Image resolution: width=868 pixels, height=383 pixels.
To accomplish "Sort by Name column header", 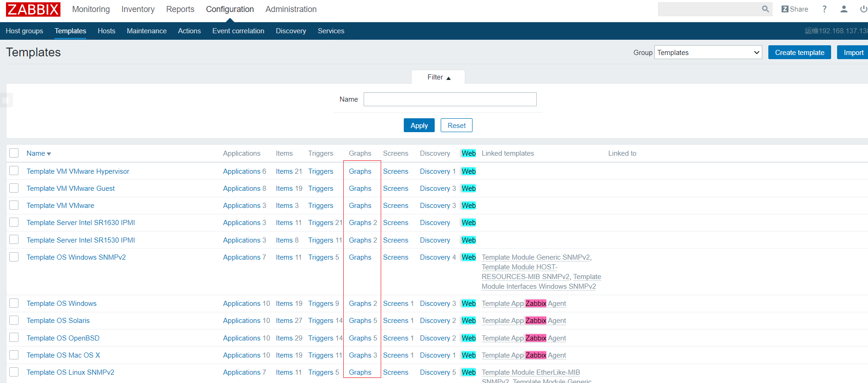I will click(39, 153).
